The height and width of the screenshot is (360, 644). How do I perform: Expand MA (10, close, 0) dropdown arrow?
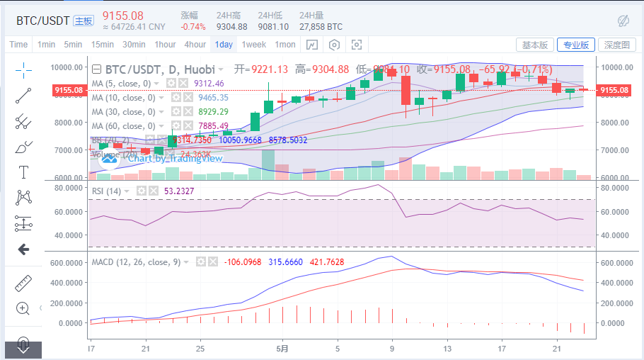(161, 98)
